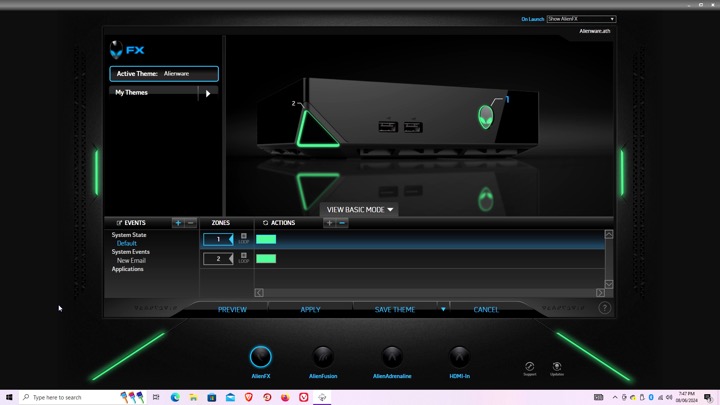Remove an action with the minus icon
The image size is (720, 405).
click(x=342, y=223)
